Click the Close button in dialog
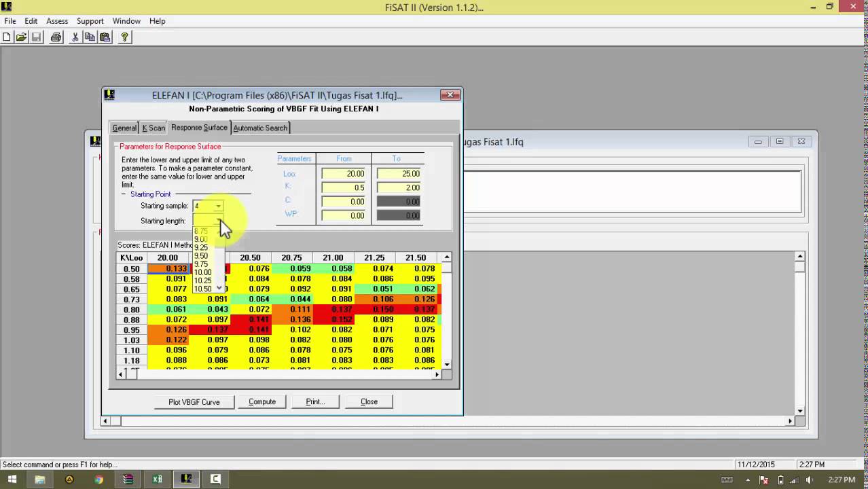Image resolution: width=868 pixels, height=489 pixels. 369,401
